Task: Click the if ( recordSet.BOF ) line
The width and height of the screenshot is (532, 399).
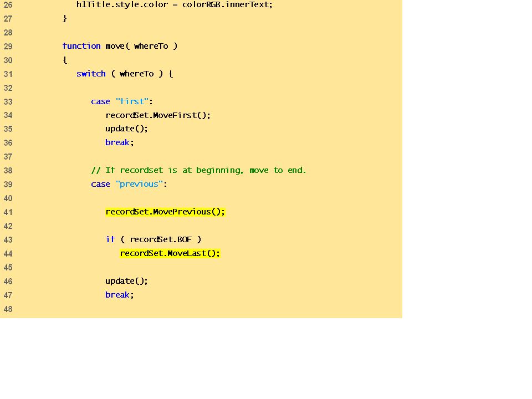Action: pyautogui.click(x=154, y=239)
